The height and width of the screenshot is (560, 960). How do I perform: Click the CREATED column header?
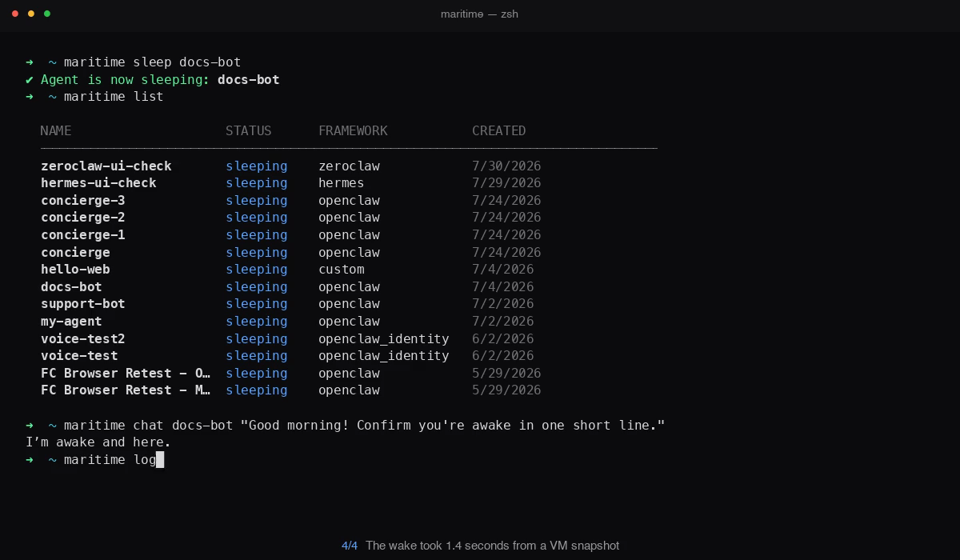[x=498, y=130]
